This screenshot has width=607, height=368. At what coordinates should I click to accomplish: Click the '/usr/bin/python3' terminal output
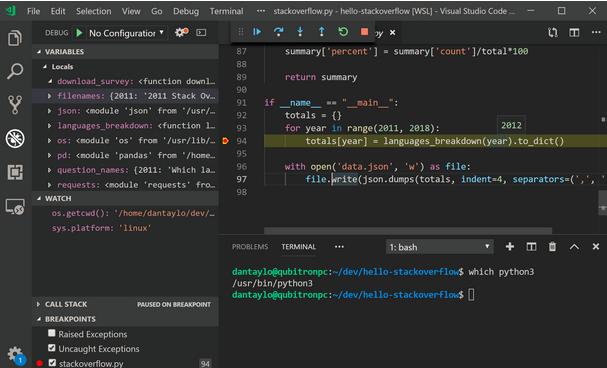(x=272, y=283)
